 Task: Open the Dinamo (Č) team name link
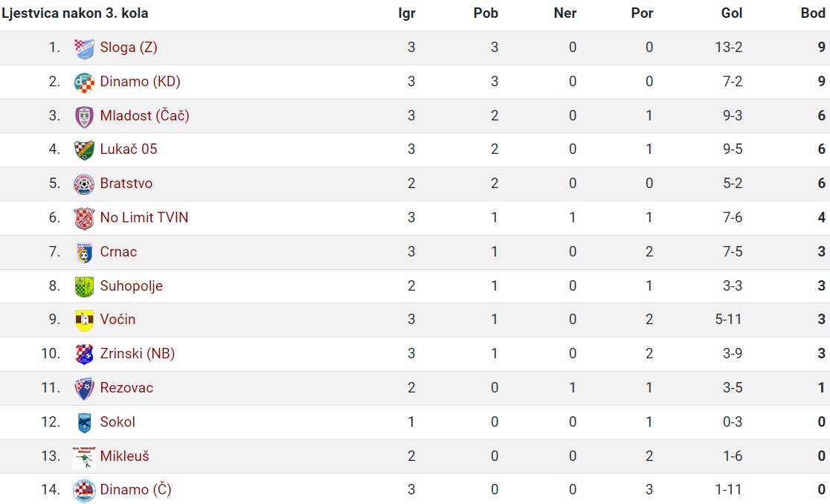pyautogui.click(x=135, y=490)
